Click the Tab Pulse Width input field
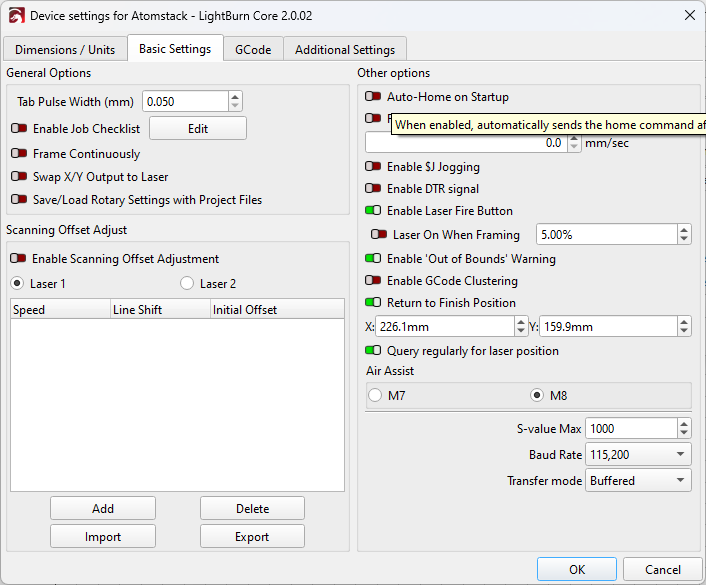This screenshot has width=706, height=585. [x=185, y=102]
